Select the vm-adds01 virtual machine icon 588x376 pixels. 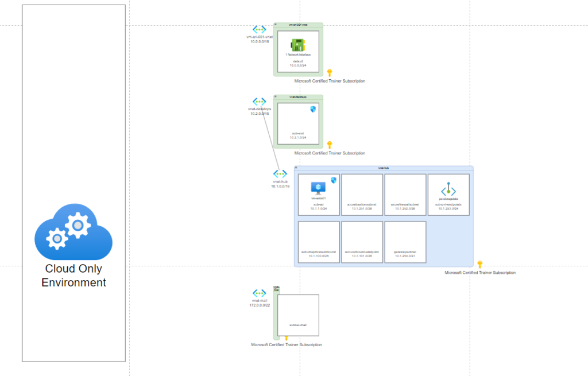[x=318, y=188]
